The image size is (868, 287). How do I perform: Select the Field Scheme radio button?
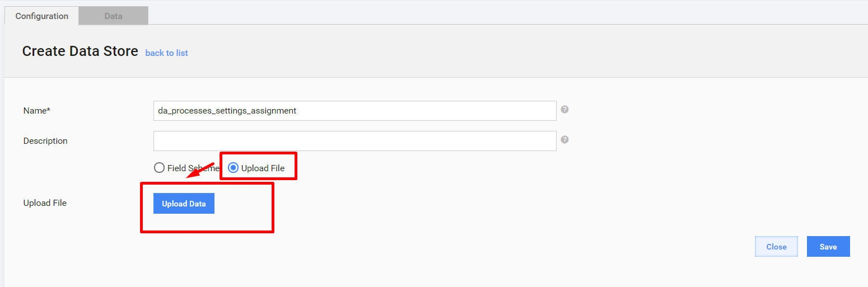point(159,168)
